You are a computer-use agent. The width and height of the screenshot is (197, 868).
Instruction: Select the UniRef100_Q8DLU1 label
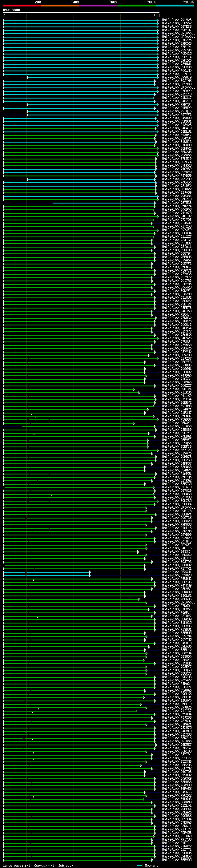(x=177, y=132)
